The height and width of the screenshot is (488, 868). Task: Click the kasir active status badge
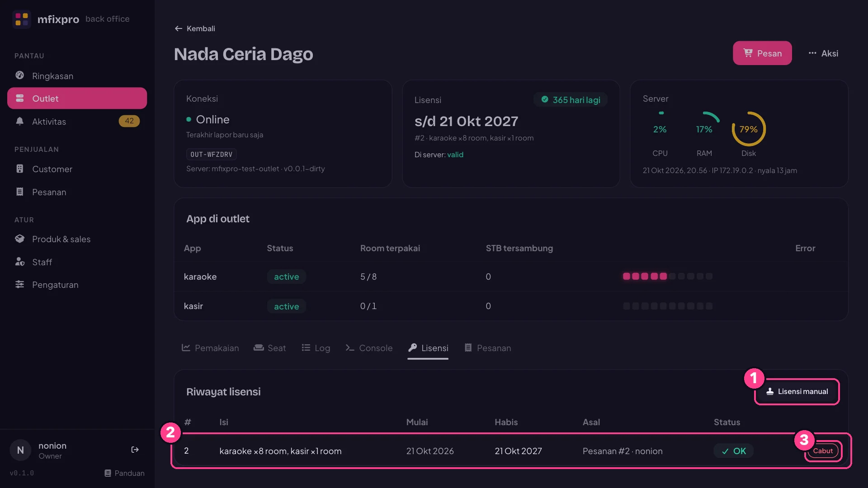[286, 306]
